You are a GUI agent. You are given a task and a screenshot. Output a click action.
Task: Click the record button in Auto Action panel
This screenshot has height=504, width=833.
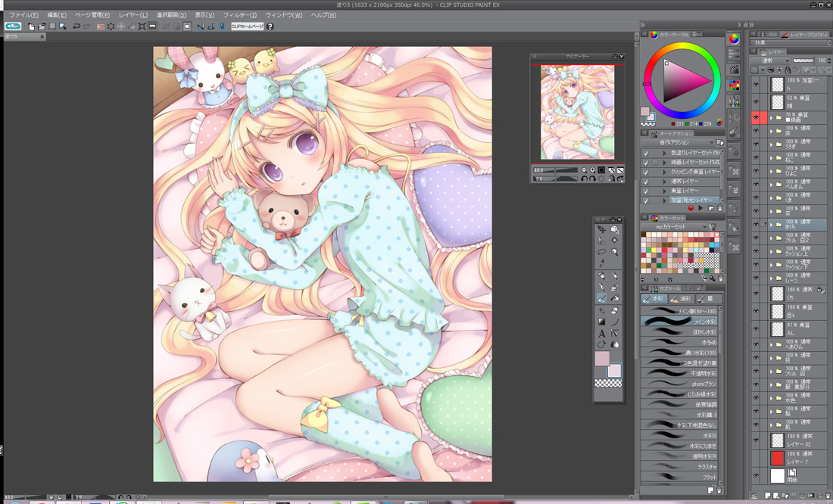pos(691,208)
